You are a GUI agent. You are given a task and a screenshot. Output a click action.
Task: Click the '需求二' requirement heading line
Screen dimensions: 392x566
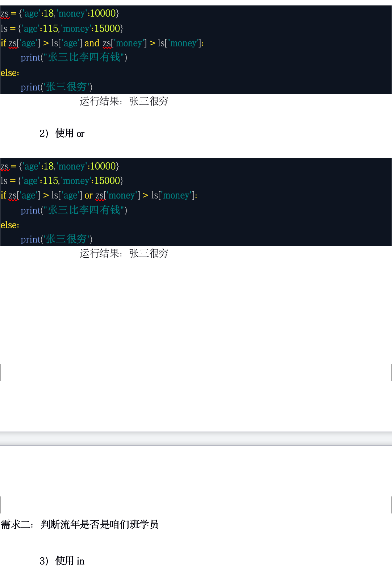[80, 524]
